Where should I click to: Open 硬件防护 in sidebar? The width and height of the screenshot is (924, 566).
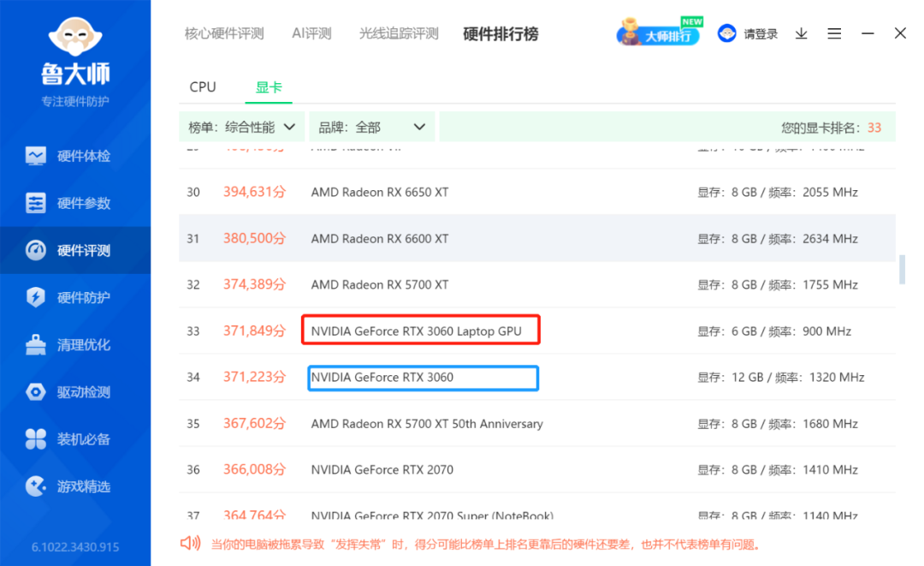tap(75, 297)
